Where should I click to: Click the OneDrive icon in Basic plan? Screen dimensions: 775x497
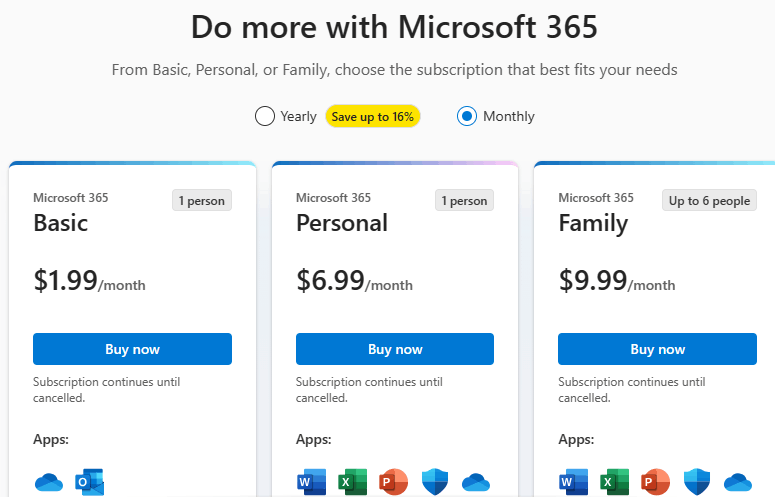point(49,482)
